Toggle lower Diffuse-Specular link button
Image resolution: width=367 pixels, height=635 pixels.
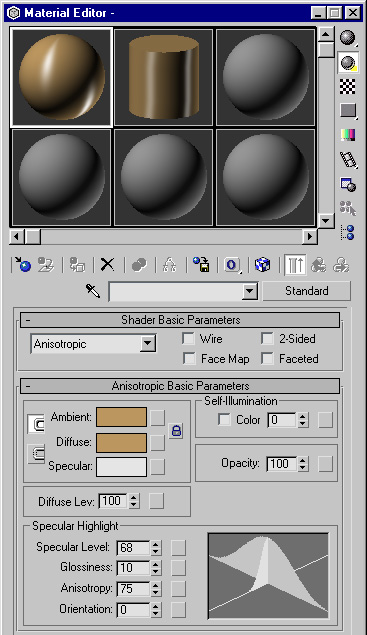[36, 454]
